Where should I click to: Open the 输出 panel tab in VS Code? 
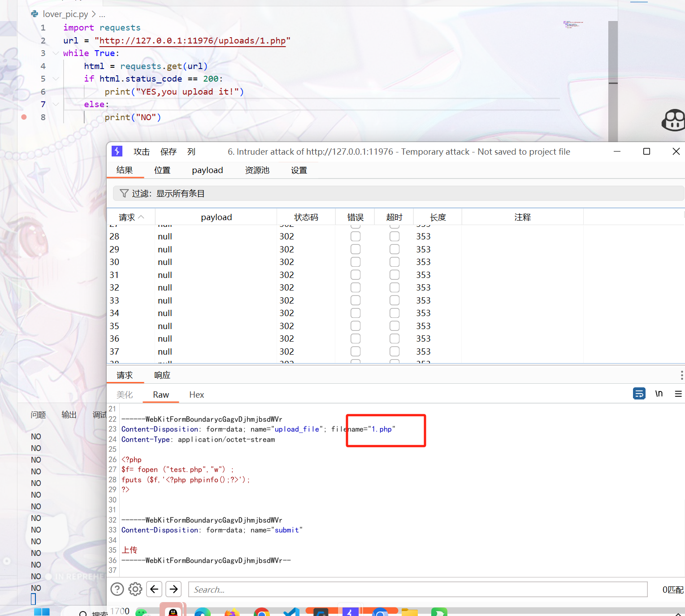tap(69, 415)
